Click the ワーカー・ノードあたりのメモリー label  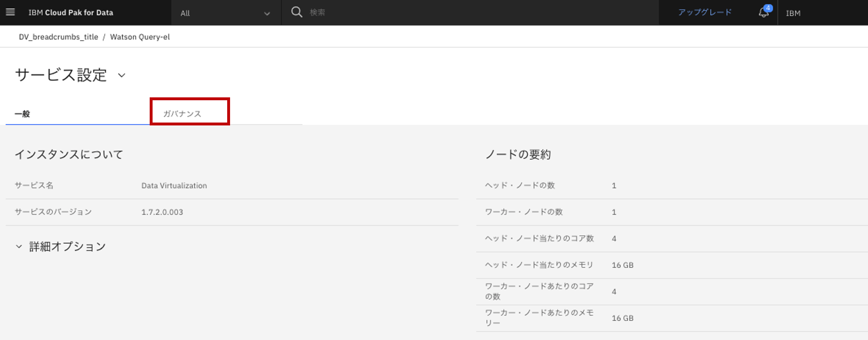tap(539, 318)
